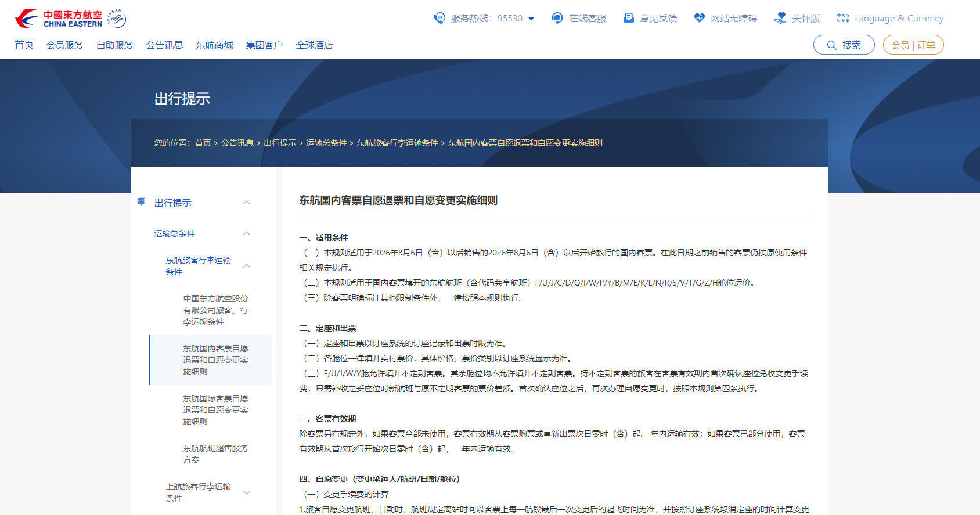This screenshot has width=980, height=515.
Task: Open the 东航商城 navigation item
Action: pos(215,45)
